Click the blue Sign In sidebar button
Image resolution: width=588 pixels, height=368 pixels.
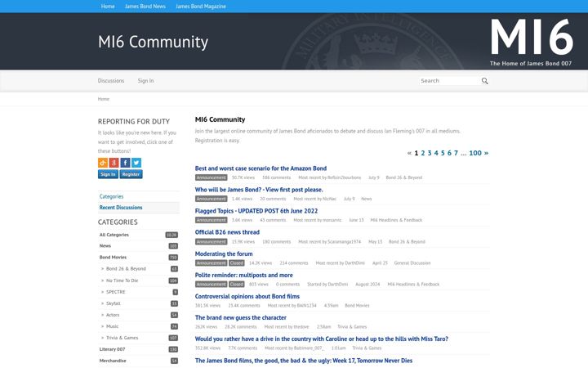[x=108, y=174]
